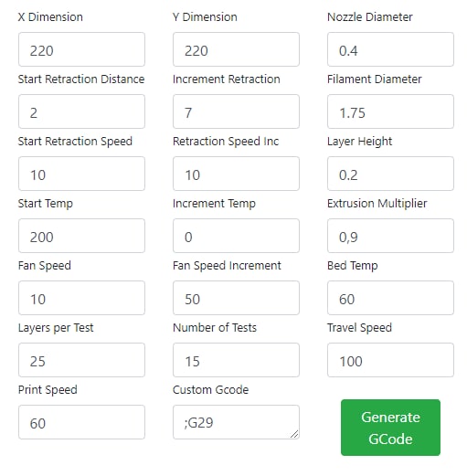Select the Layer Height input
The height and width of the screenshot is (476, 467).
tap(390, 174)
